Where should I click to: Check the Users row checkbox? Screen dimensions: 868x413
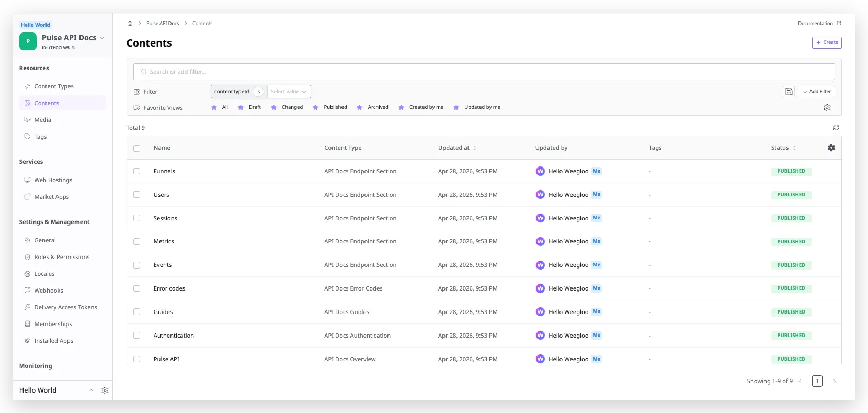tap(136, 195)
